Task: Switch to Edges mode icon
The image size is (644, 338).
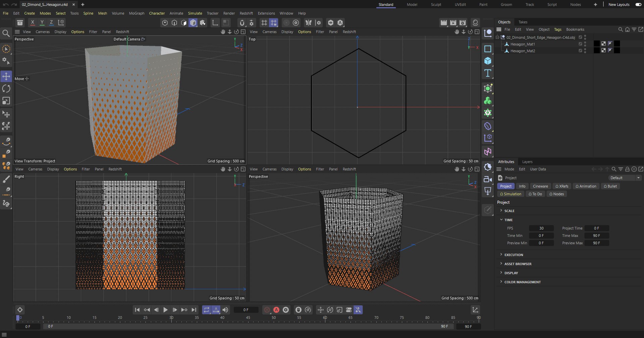Action: 174,22
